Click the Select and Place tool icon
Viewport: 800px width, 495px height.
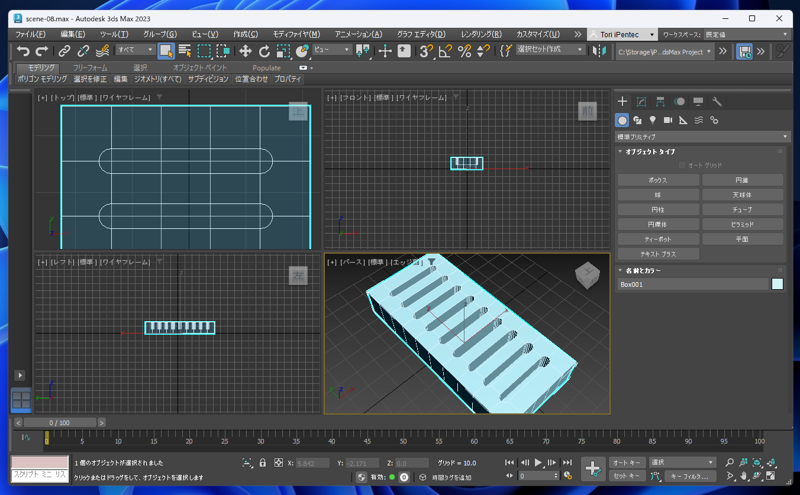pyautogui.click(x=303, y=51)
